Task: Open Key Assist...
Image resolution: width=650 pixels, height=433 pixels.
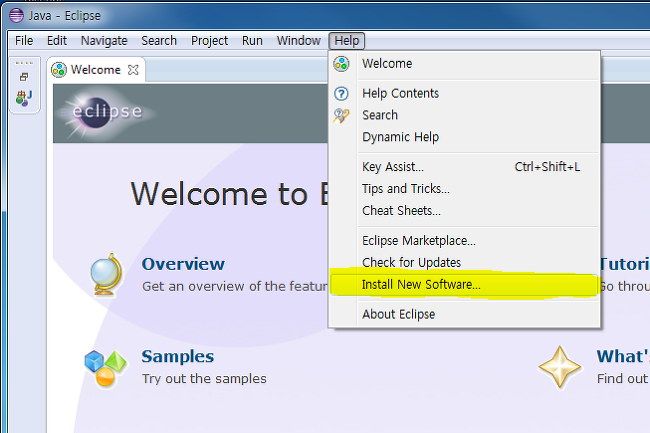Action: point(464,167)
